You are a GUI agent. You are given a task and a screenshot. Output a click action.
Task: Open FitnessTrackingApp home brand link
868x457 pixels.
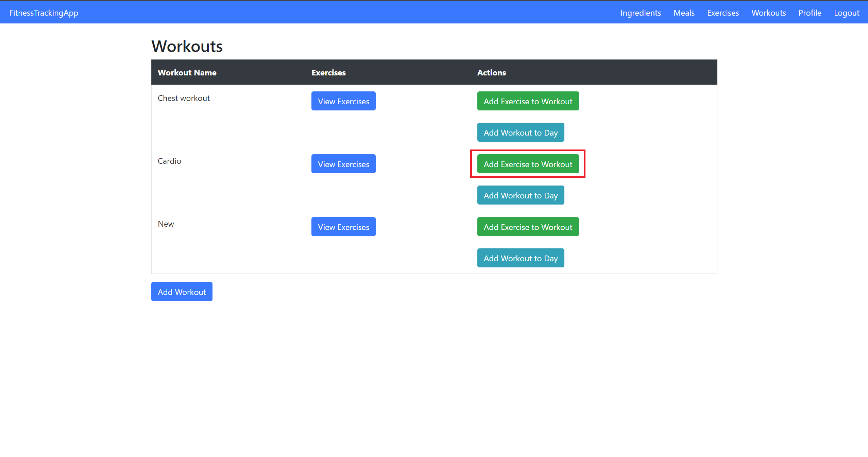click(44, 13)
